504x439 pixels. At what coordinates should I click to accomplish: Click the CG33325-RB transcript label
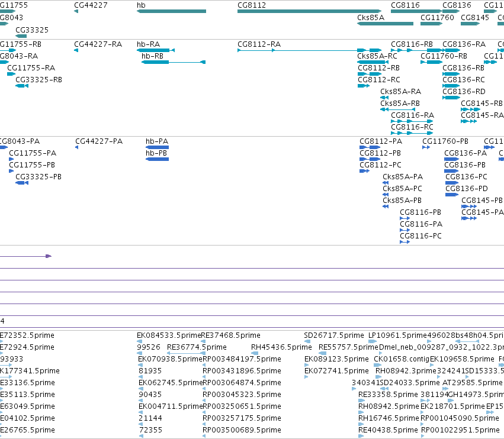38,80
